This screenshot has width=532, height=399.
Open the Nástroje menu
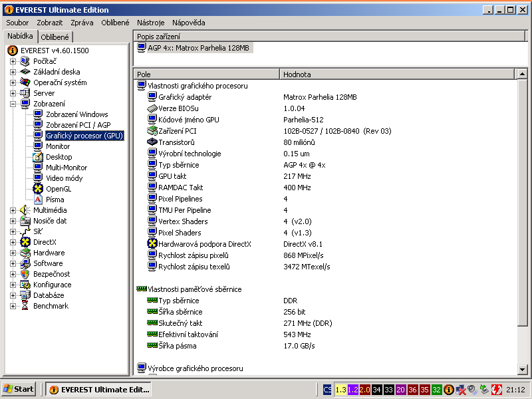click(x=150, y=23)
